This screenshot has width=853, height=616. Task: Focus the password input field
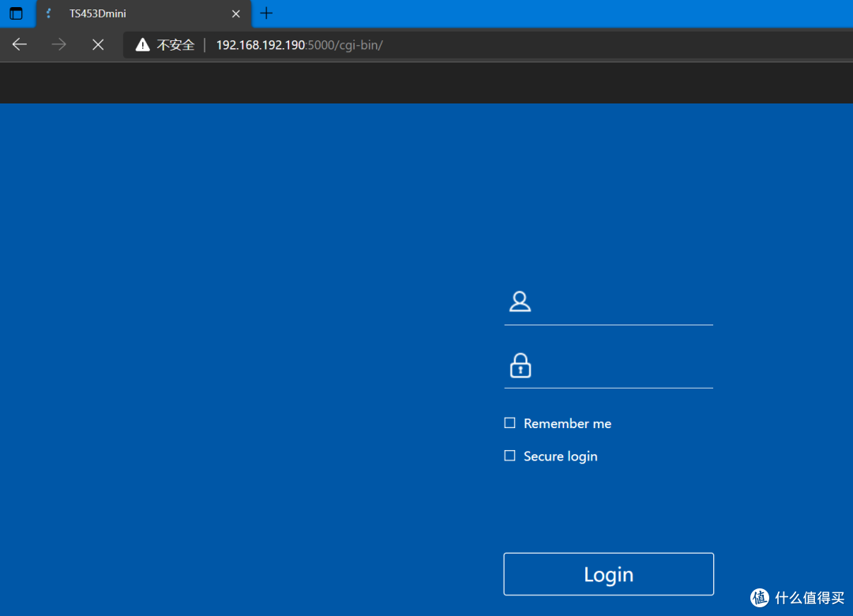pos(624,367)
